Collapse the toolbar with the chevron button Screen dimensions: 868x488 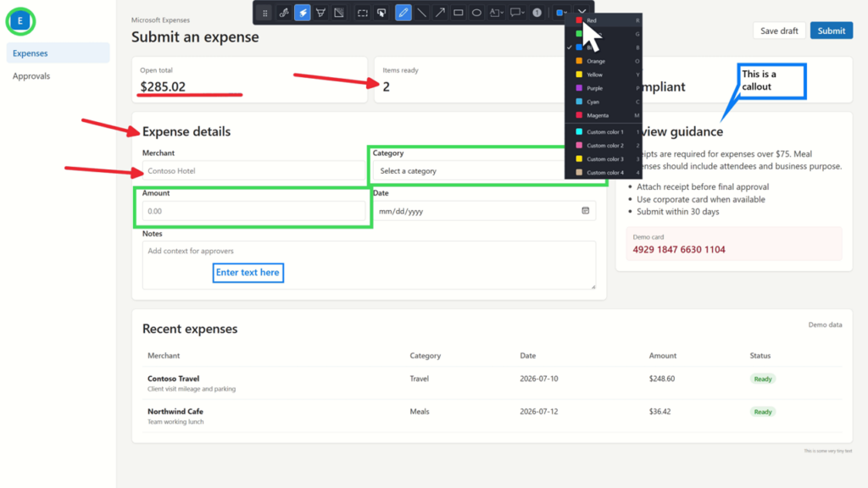point(581,11)
